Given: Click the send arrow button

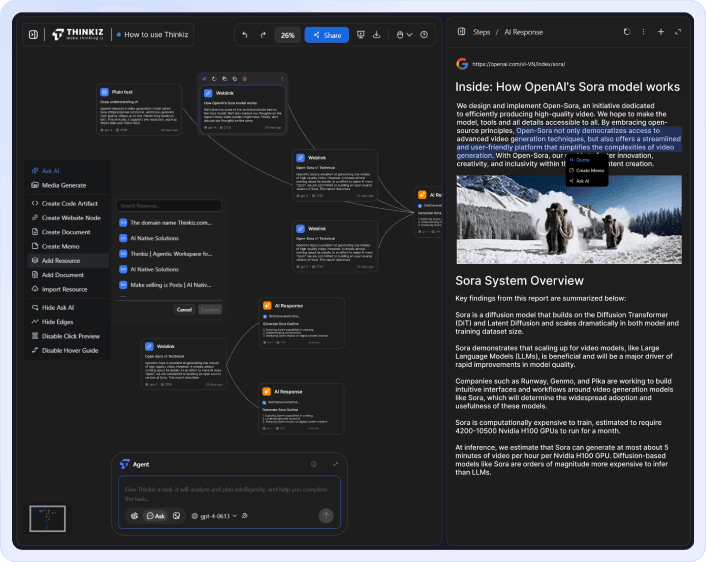Looking at the screenshot, I should click(326, 516).
